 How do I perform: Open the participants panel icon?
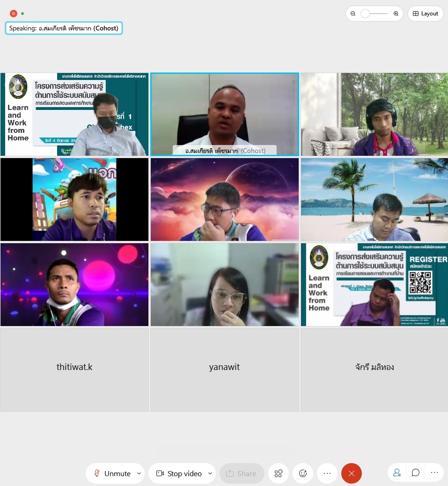(397, 473)
